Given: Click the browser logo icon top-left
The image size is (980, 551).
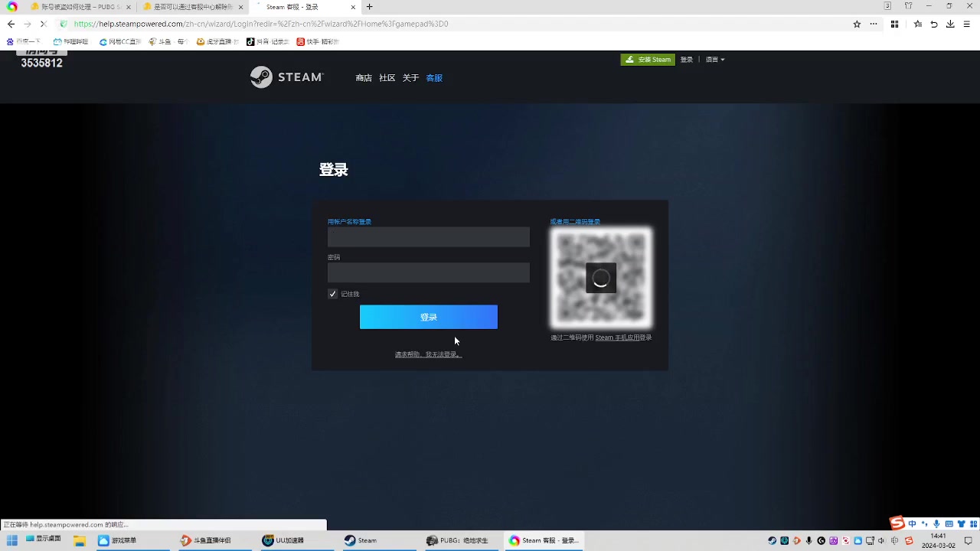Looking at the screenshot, I should click(11, 7).
